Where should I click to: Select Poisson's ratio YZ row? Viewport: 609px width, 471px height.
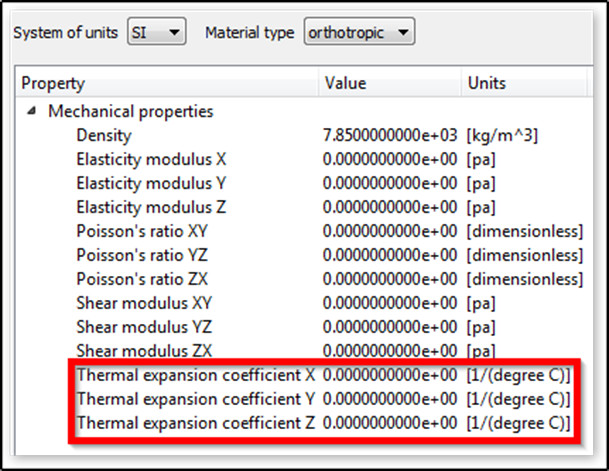[133, 255]
